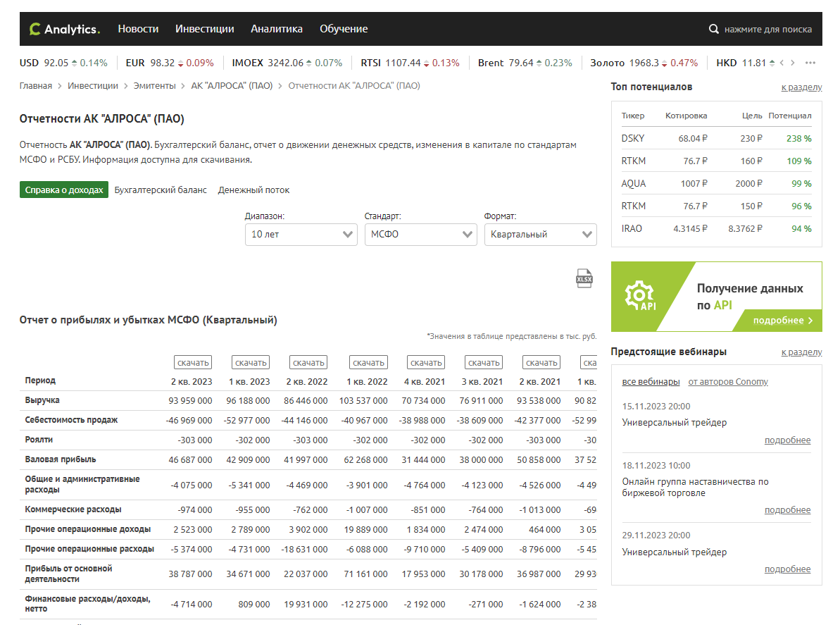
Task: Click Валовая прибыль value 46 687 000
Action: (x=190, y=460)
